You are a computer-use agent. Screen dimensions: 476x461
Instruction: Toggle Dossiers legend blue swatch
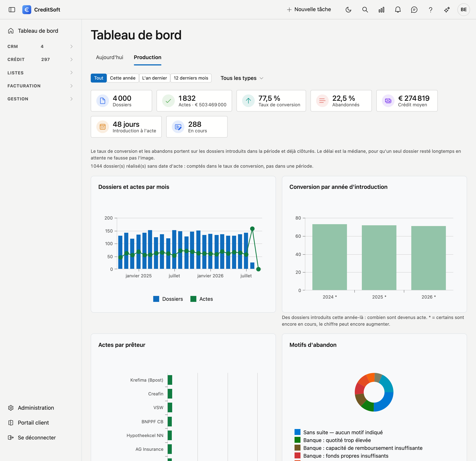pyautogui.click(x=156, y=299)
